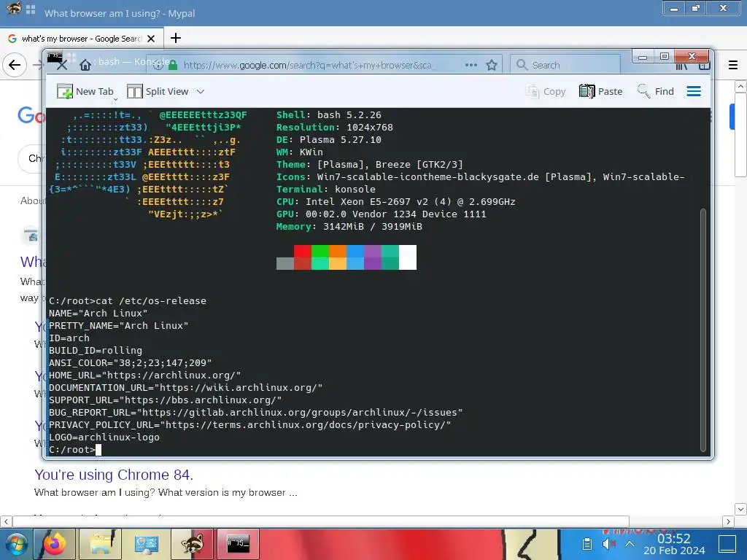Click the "WM: KWin" line

click(x=300, y=152)
